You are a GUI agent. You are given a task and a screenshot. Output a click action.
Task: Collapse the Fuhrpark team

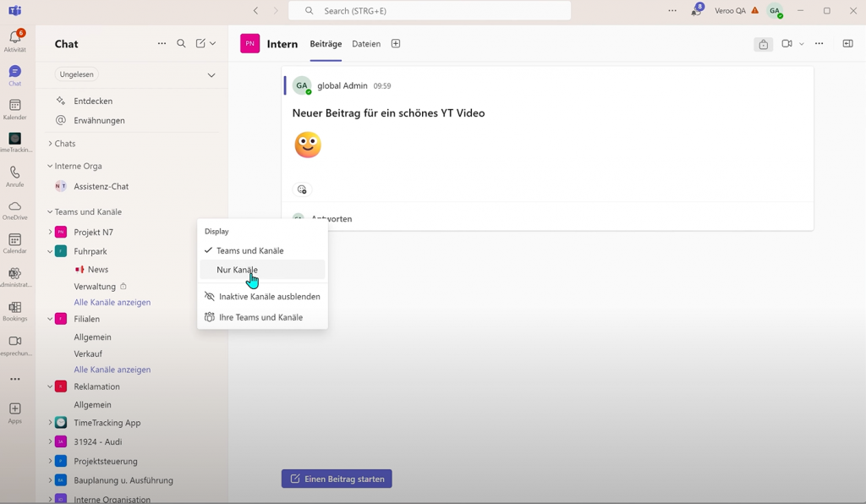50,252
